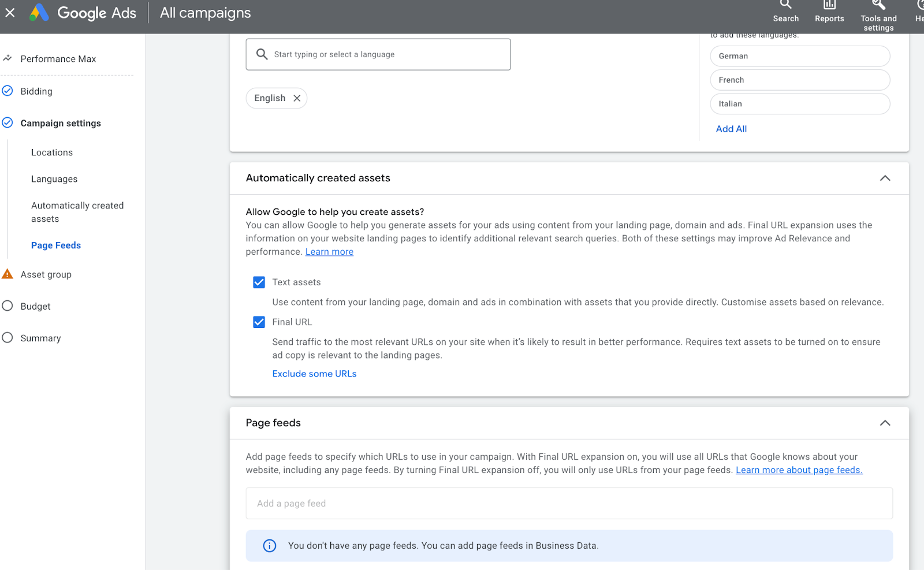Open the Reports icon
This screenshot has width=924, height=570.
point(829,5)
